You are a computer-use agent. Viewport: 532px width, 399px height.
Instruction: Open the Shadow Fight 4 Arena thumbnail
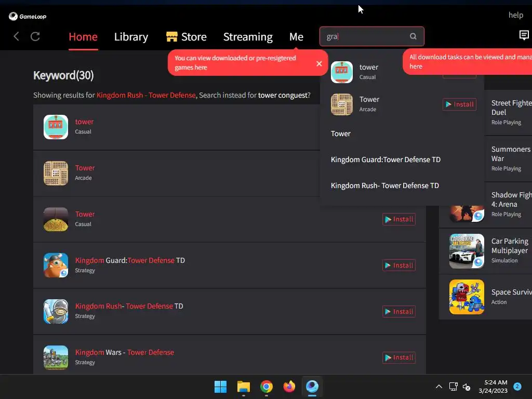pyautogui.click(x=467, y=214)
